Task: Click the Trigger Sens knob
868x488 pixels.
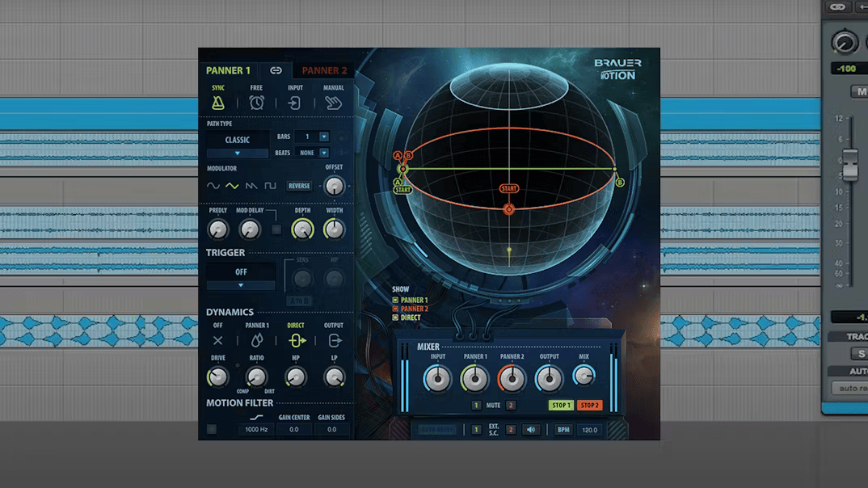Action: point(303,279)
